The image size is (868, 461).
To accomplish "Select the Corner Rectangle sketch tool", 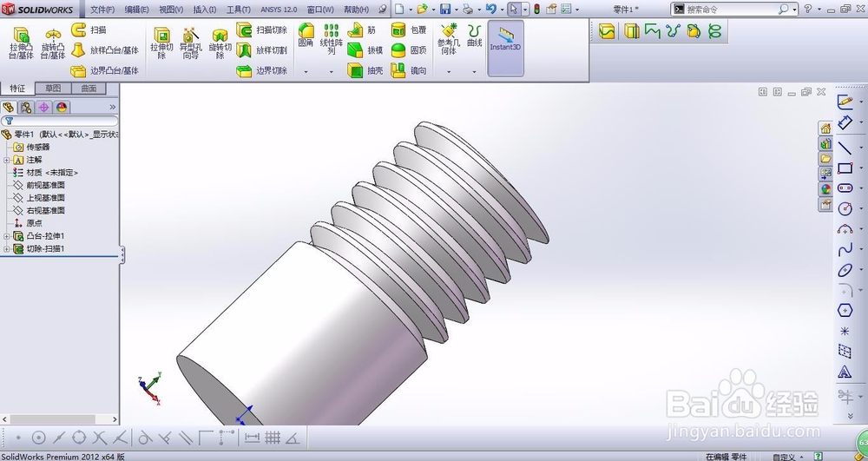I will click(x=845, y=168).
